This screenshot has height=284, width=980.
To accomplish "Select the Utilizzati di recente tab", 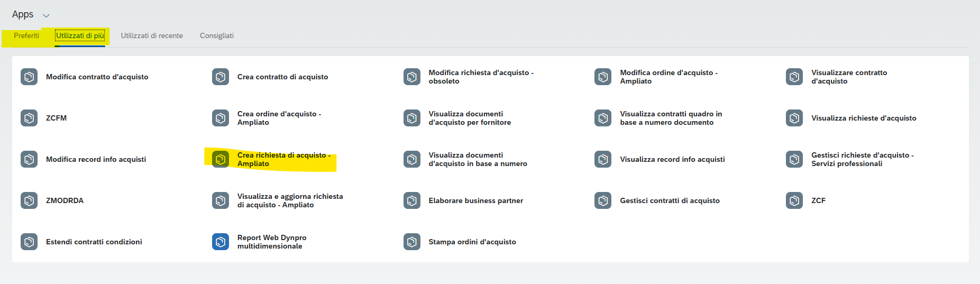I will [152, 35].
